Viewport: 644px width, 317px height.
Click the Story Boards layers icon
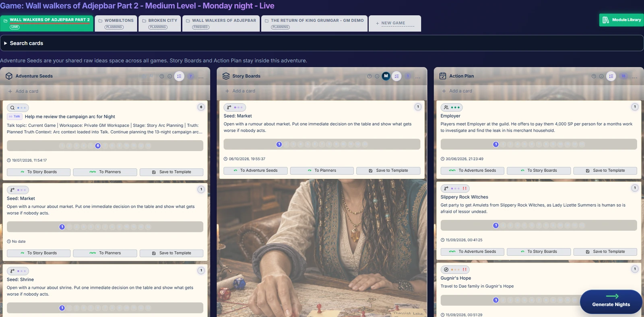pos(226,76)
